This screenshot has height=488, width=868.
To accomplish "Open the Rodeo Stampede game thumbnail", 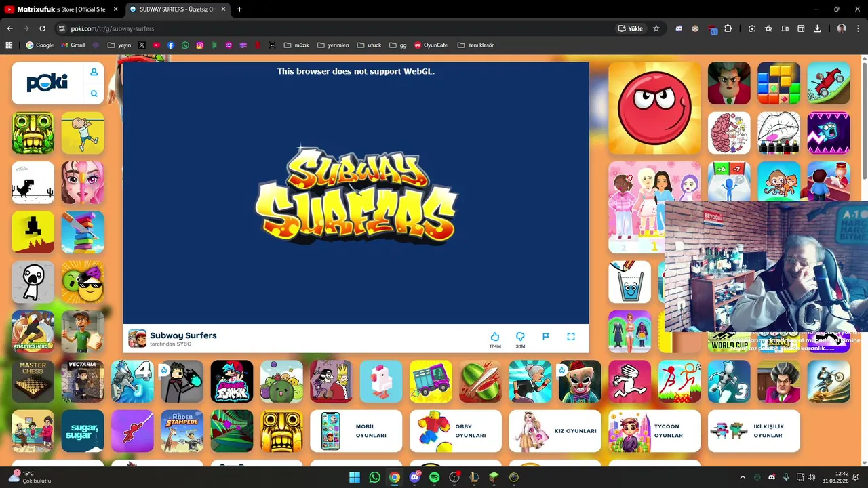I will (x=182, y=431).
